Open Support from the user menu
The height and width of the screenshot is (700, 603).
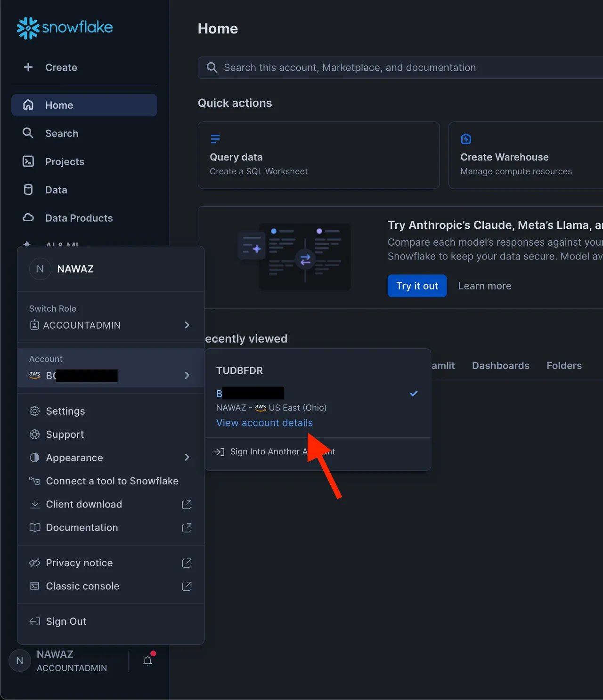pyautogui.click(x=111, y=434)
